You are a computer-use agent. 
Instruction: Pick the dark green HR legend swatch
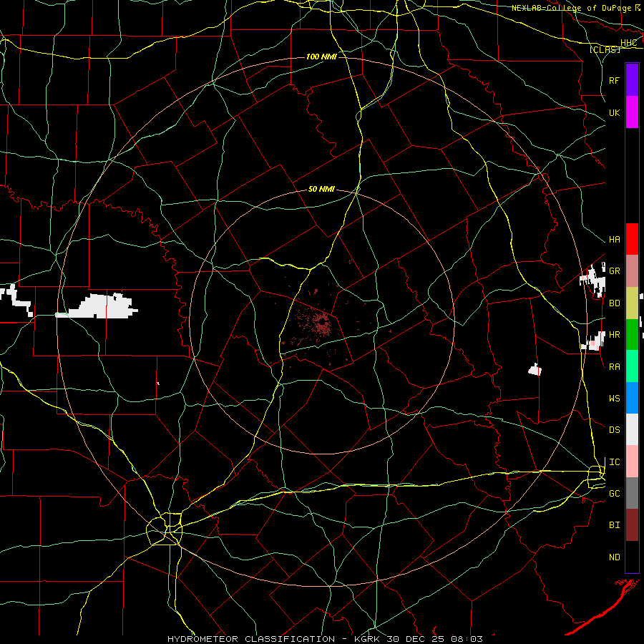point(632,334)
